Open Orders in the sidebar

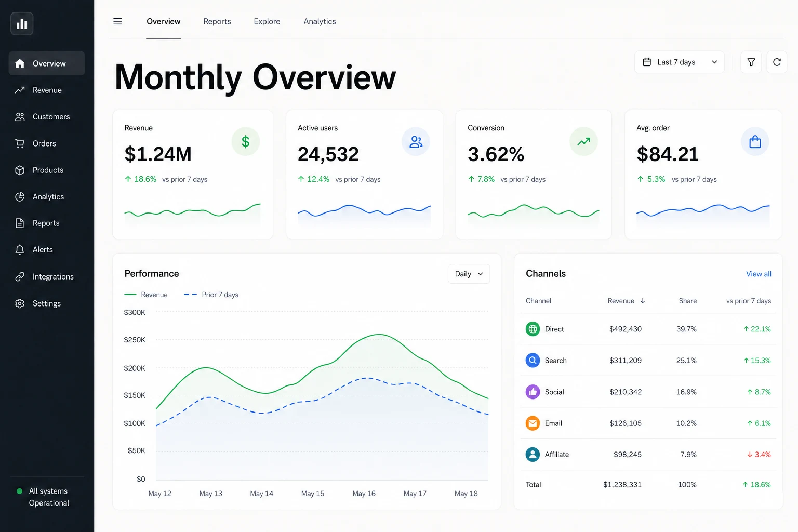[47, 143]
